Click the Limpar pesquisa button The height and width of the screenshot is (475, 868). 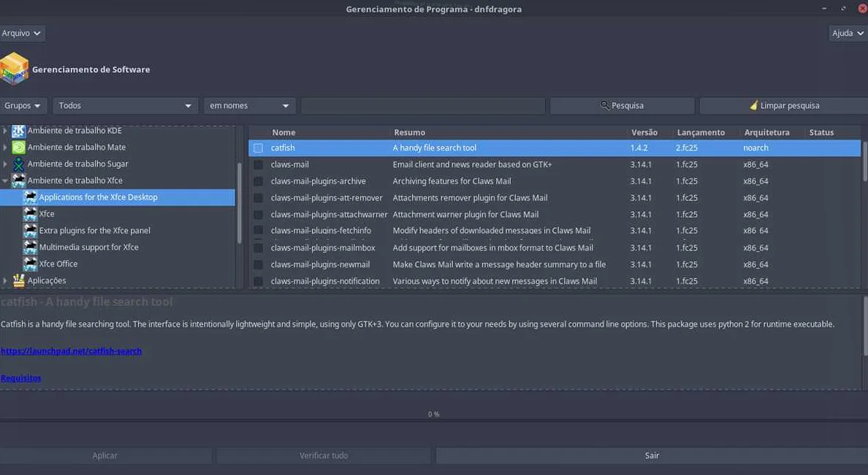(784, 105)
